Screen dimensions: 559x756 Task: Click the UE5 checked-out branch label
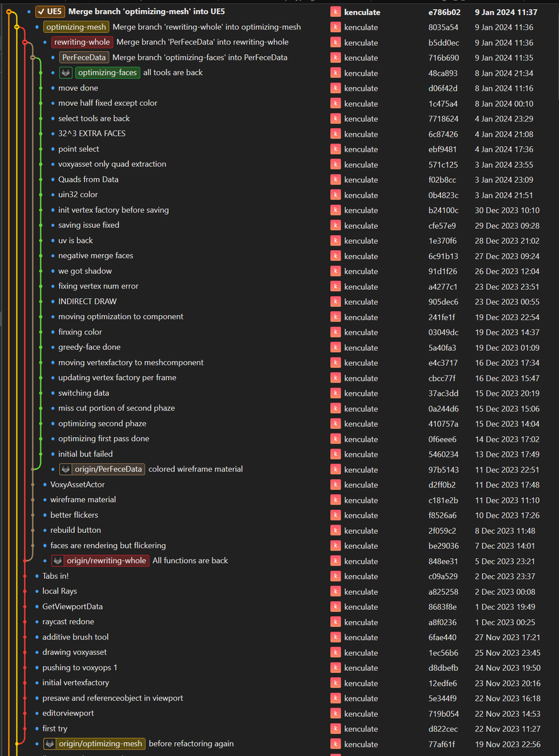50,11
